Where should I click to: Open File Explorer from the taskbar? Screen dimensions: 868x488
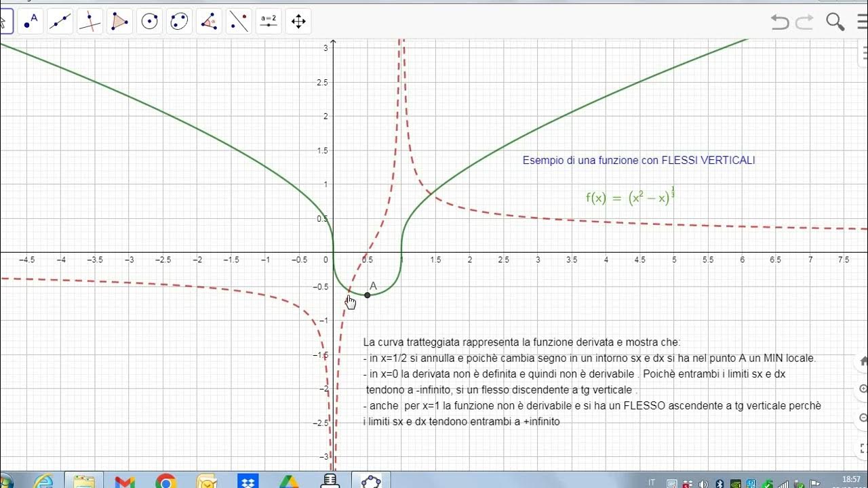pyautogui.click(x=84, y=480)
